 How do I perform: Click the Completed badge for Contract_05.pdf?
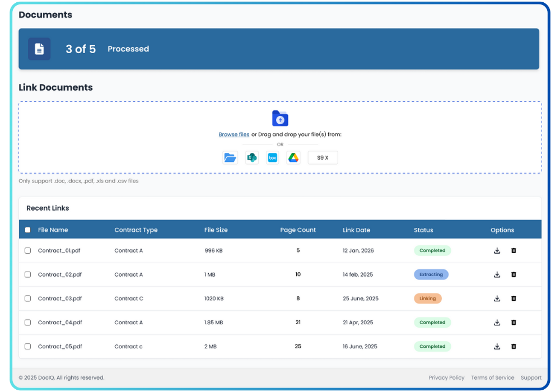tap(432, 346)
